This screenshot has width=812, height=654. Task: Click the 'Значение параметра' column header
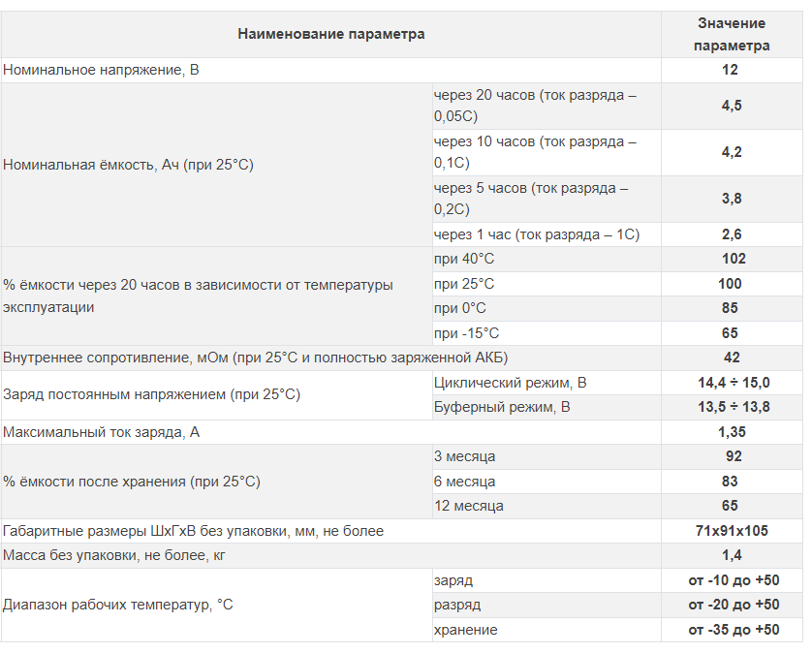732,34
